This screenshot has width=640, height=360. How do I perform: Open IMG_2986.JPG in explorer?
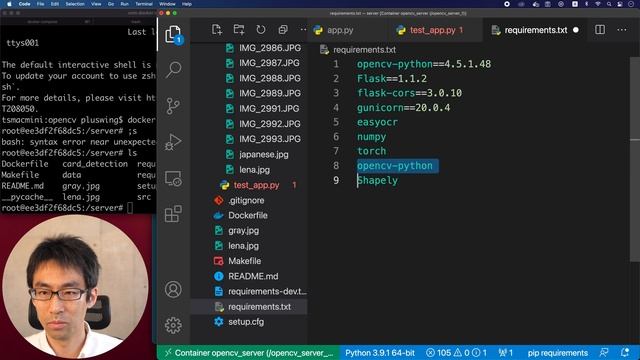[270, 48]
